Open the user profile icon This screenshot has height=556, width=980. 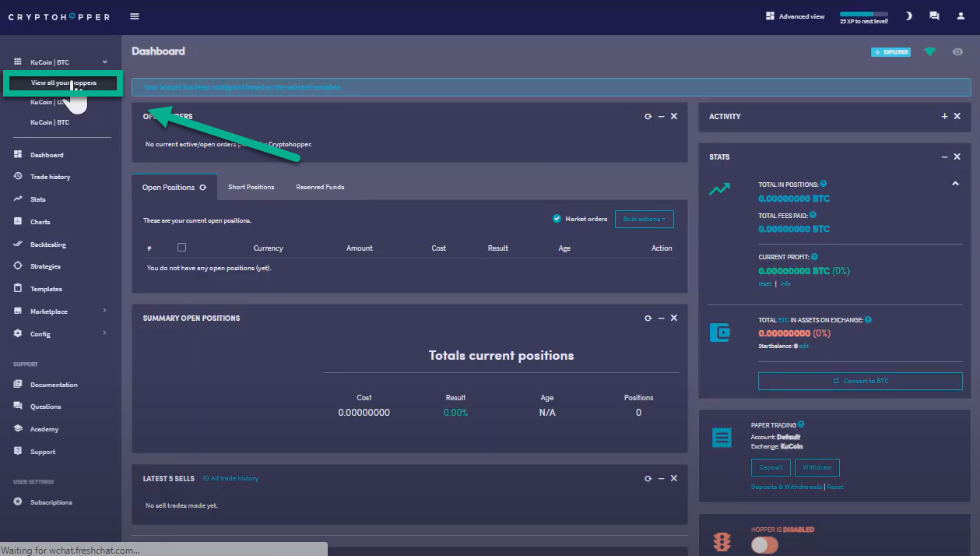point(961,16)
